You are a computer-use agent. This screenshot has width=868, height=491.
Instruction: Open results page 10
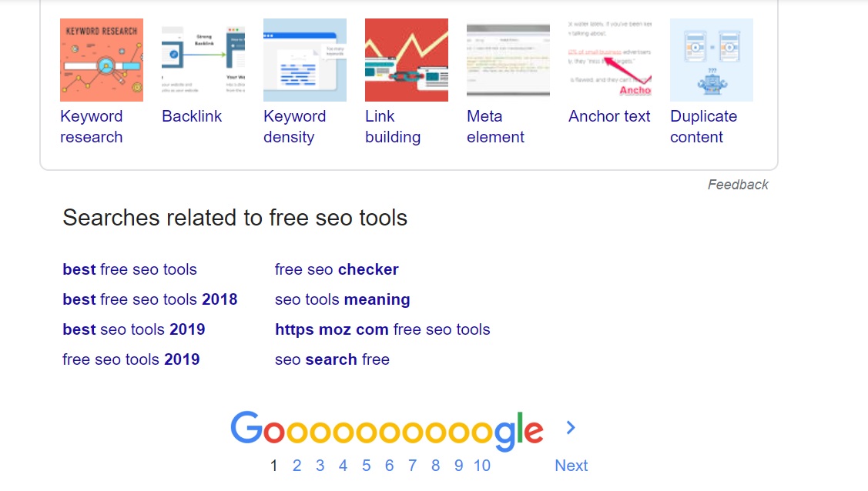(481, 466)
